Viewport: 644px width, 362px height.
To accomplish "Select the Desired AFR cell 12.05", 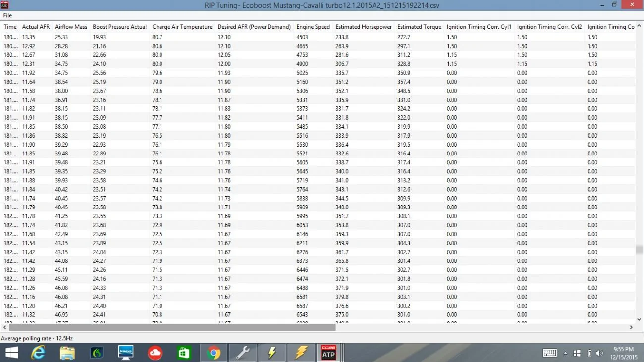I will (224, 55).
